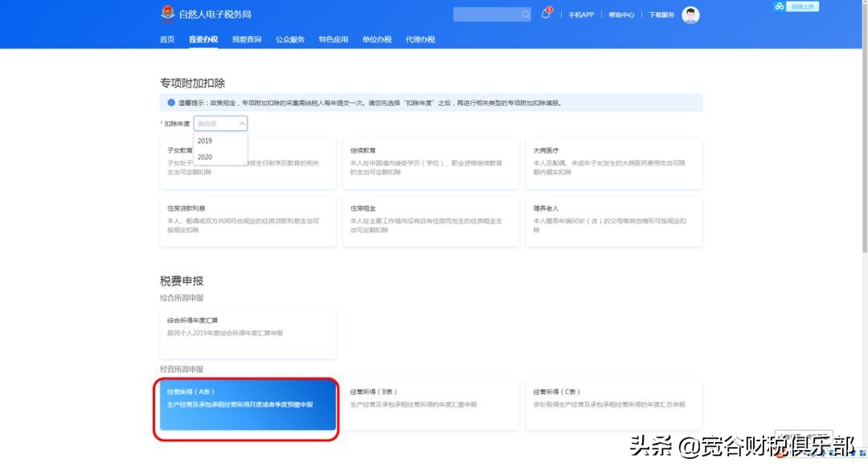Click the search magnifier icon
This screenshot has height=471, width=868.
(526, 14)
